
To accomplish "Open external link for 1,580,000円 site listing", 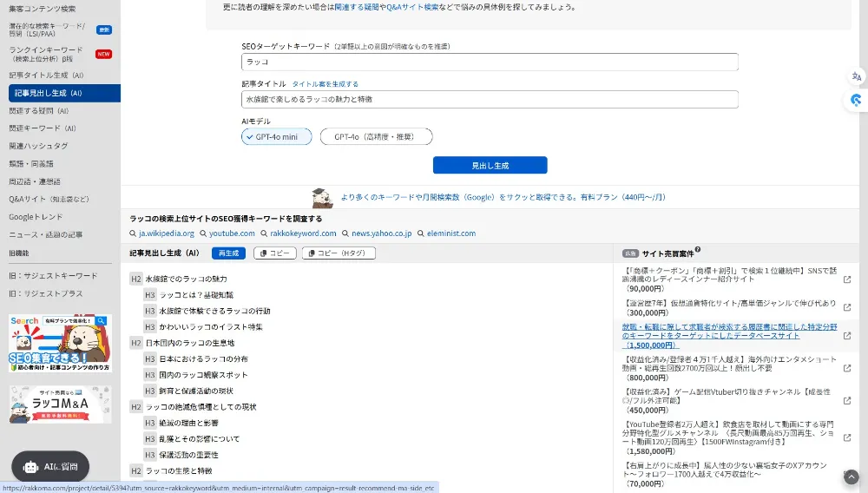I will 847,437.
